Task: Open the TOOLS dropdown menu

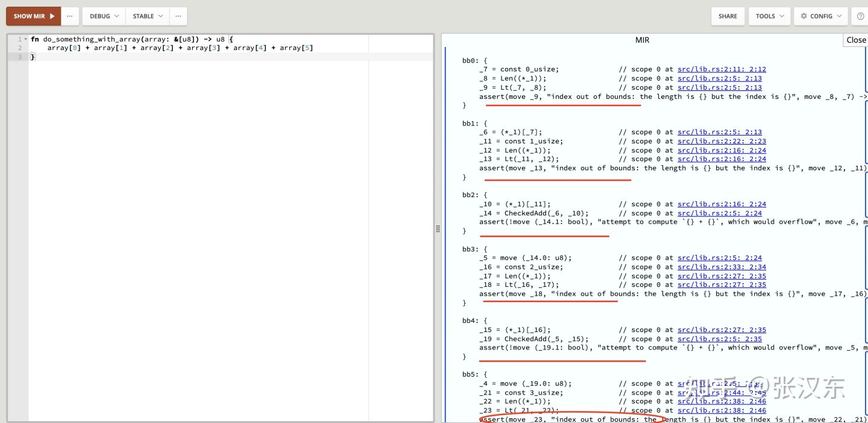Action: pos(769,16)
